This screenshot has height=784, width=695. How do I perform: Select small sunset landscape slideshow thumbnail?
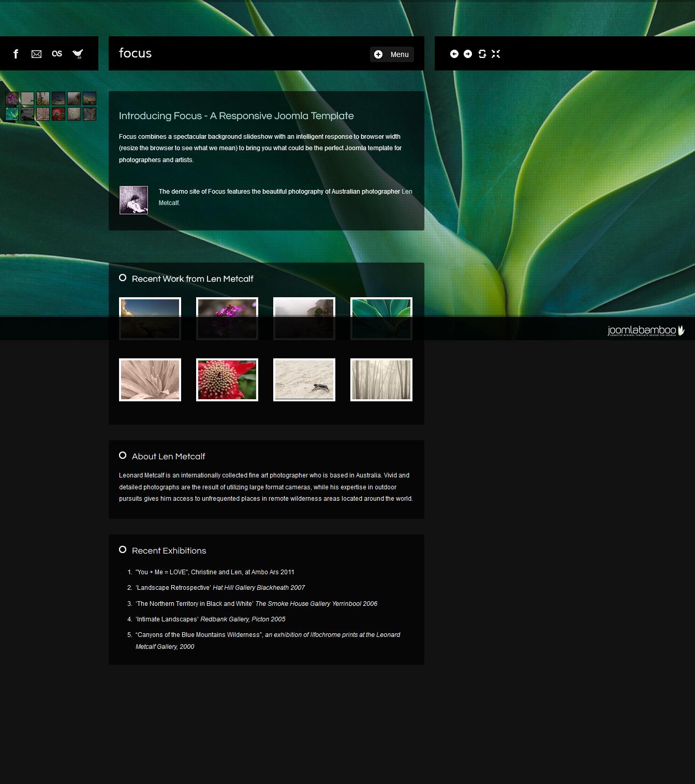pos(90,98)
